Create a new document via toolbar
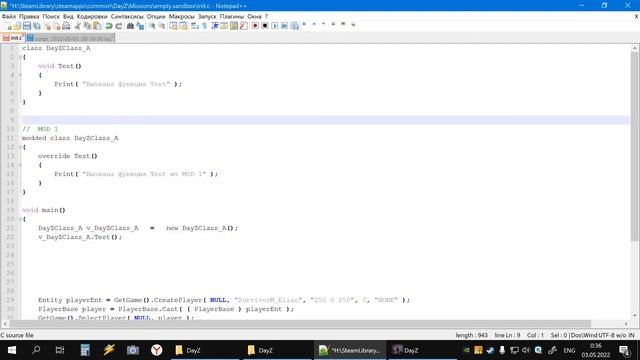640x360 pixels. (8, 26)
